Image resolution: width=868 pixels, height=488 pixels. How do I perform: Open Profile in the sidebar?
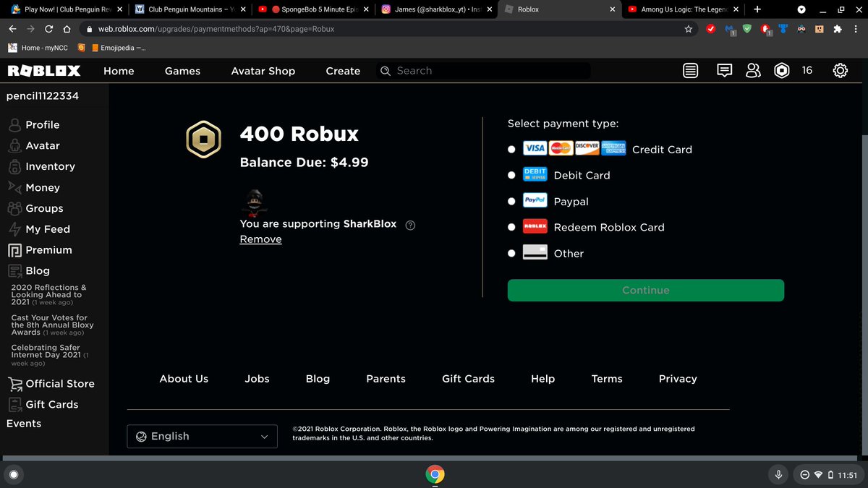coord(42,125)
